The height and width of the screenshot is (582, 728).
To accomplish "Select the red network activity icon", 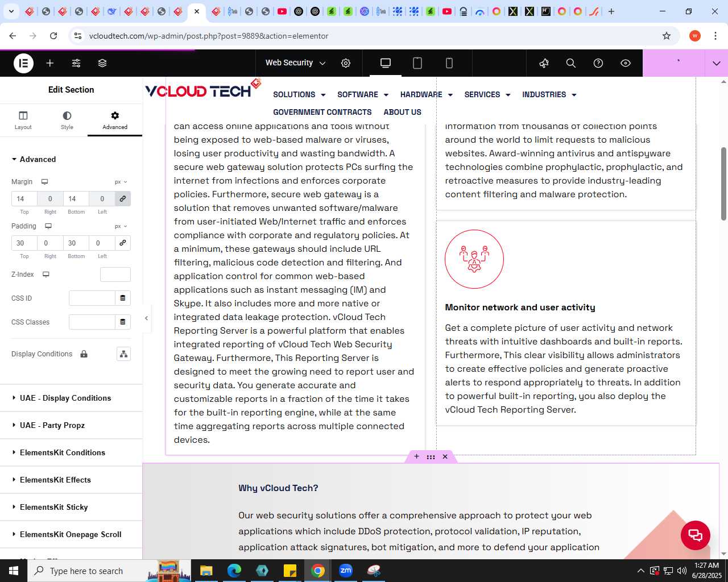I will (x=474, y=259).
